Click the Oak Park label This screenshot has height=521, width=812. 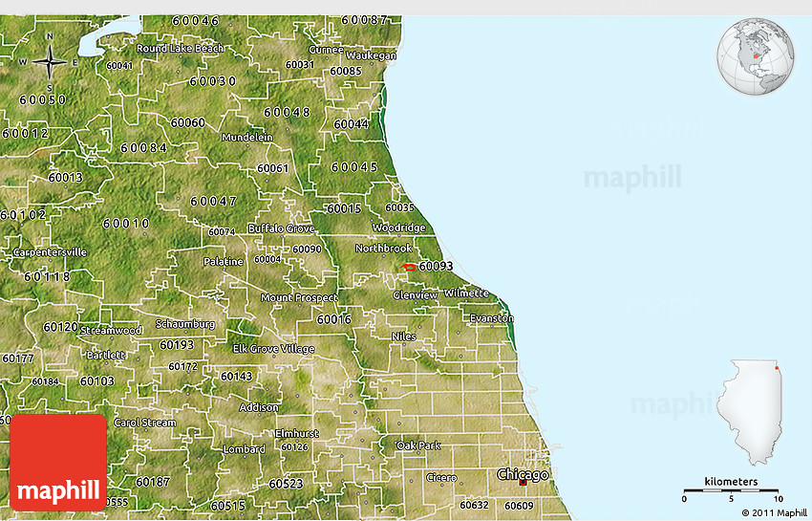[x=418, y=445]
